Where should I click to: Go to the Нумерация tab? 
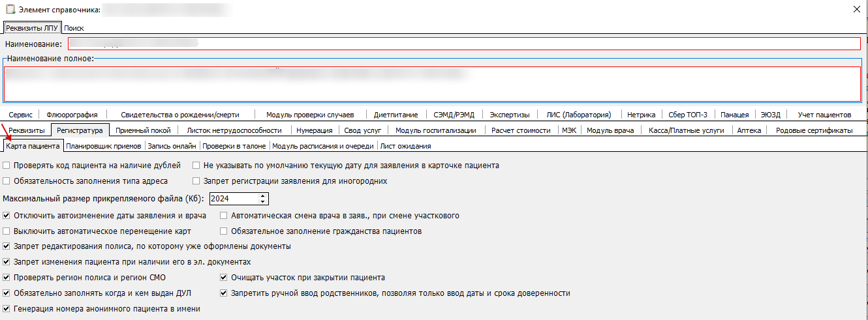pos(315,130)
